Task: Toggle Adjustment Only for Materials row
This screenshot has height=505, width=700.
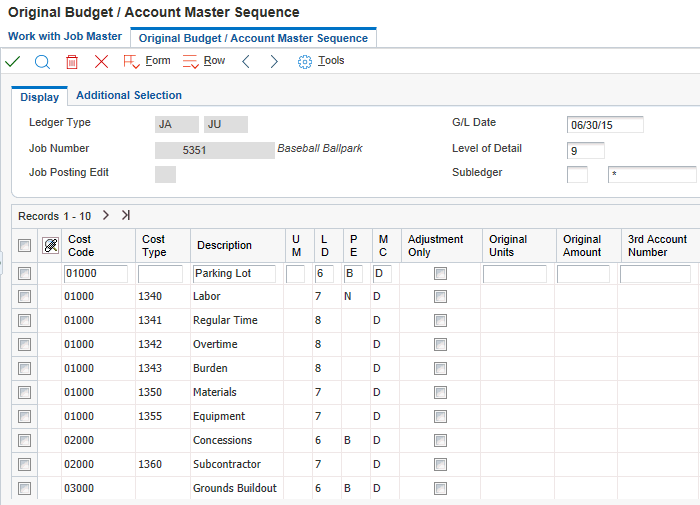Action: (441, 392)
